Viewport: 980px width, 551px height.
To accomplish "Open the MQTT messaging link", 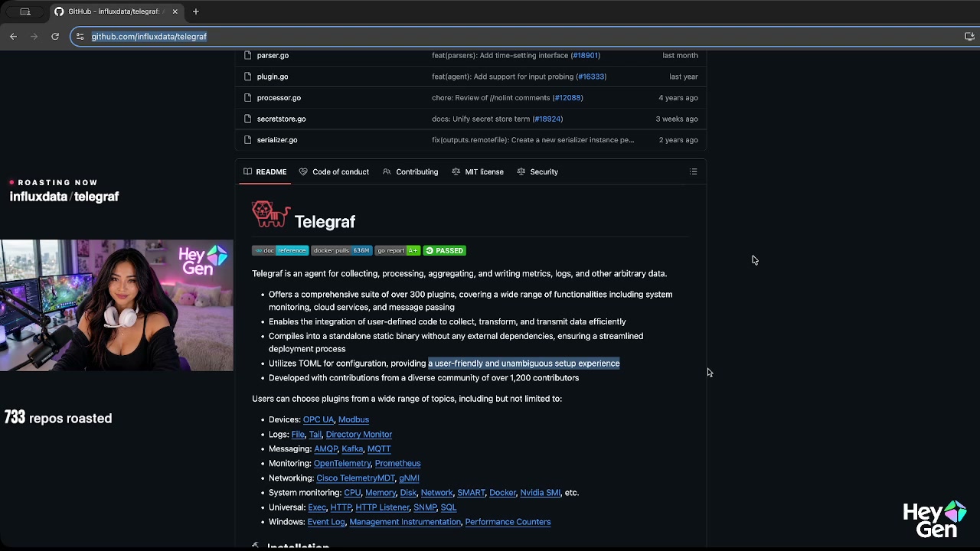I will point(379,448).
